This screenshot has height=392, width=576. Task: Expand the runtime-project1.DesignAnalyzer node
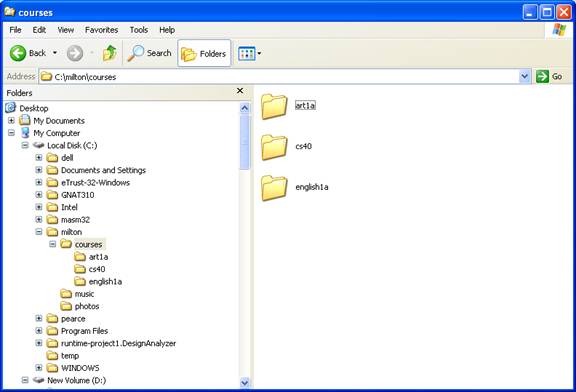[x=39, y=343]
